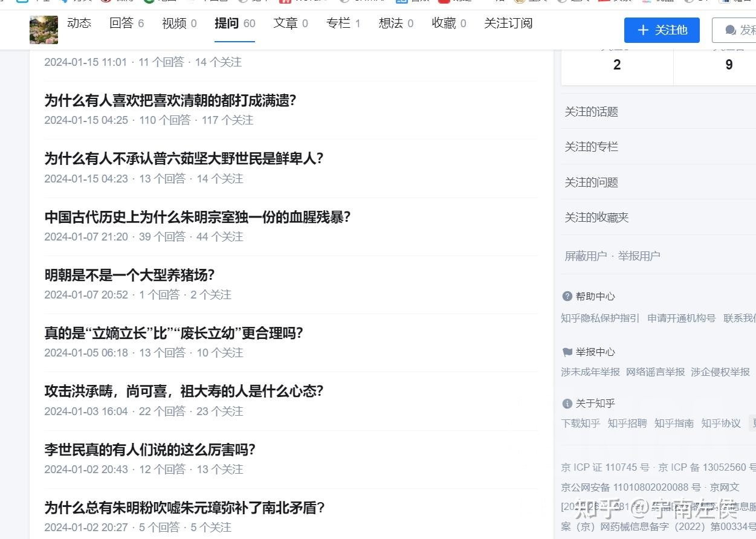Viewport: 756px width, 539px height.
Task: Click the following count number 2
Action: pyautogui.click(x=617, y=65)
